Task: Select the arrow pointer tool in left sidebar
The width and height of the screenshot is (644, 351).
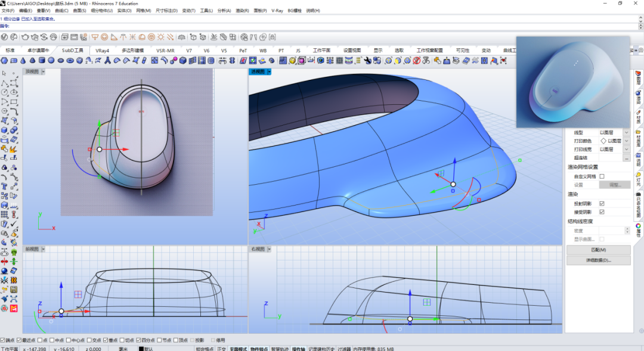Action: click(x=4, y=73)
